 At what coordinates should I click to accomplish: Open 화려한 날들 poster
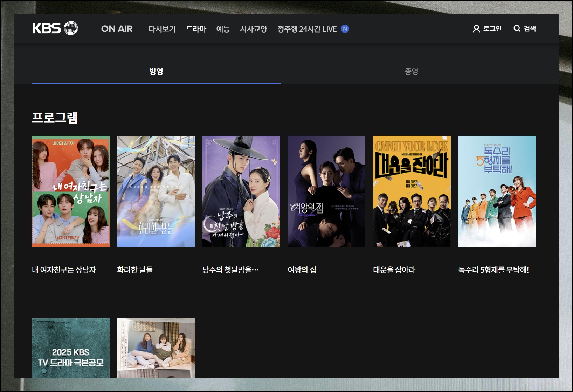(x=156, y=191)
